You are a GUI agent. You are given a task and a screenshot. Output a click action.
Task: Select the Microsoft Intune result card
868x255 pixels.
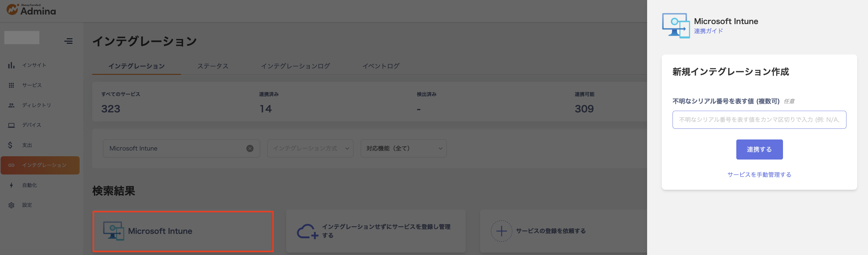coord(183,231)
